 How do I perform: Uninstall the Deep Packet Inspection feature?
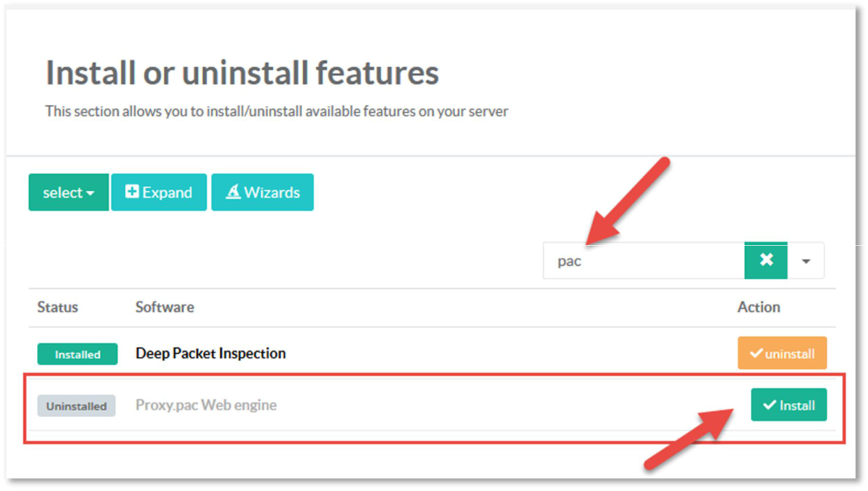pos(782,353)
